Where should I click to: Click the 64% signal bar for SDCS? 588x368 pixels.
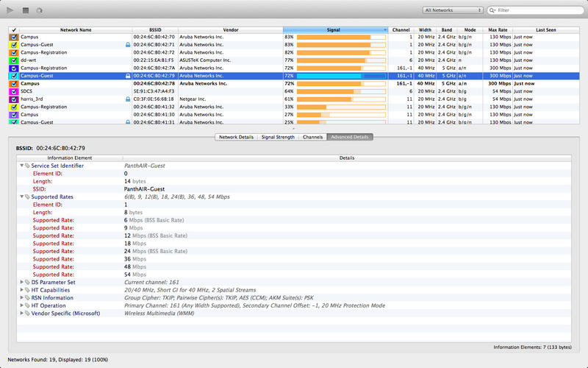[x=341, y=91]
